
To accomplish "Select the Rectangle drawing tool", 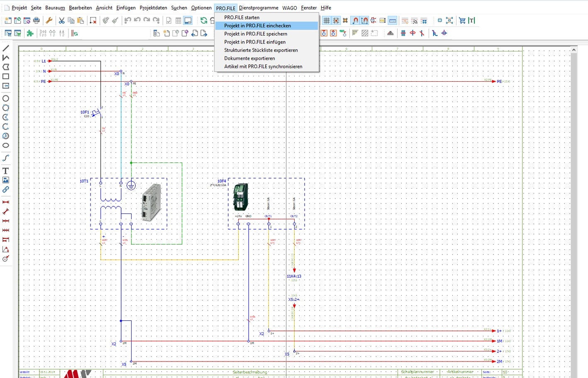I will pyautogui.click(x=6, y=76).
